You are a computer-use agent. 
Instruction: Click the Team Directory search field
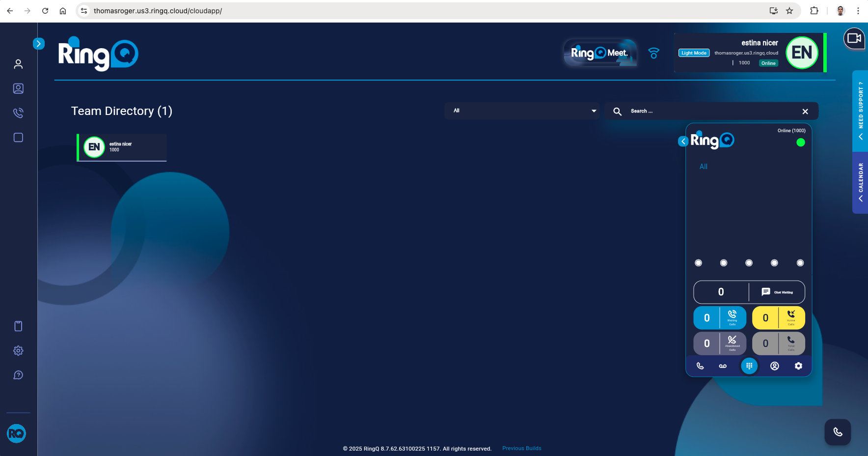tap(712, 111)
